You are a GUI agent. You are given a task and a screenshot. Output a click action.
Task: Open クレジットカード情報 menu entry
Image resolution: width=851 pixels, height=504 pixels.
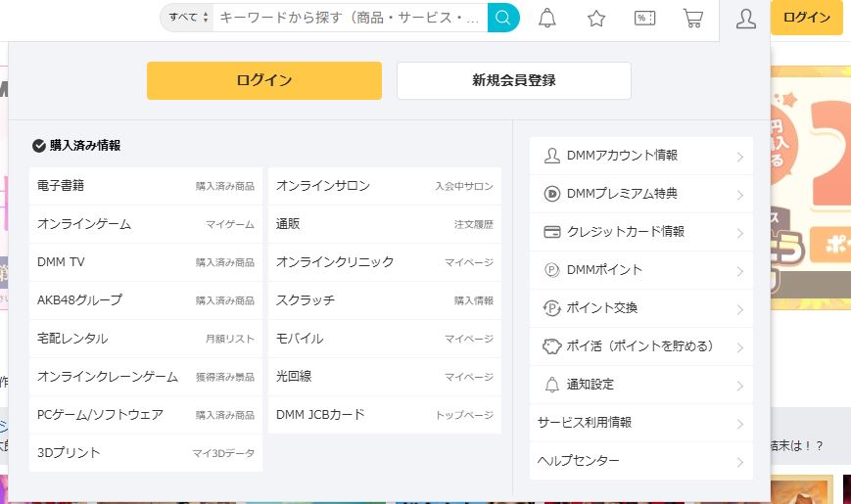pyautogui.click(x=640, y=232)
